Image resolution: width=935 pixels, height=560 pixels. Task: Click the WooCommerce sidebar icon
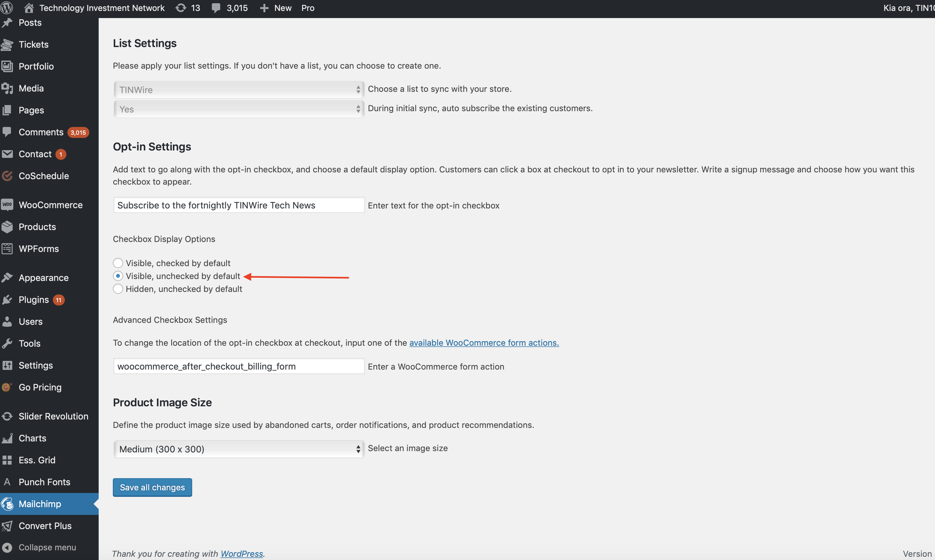point(7,205)
